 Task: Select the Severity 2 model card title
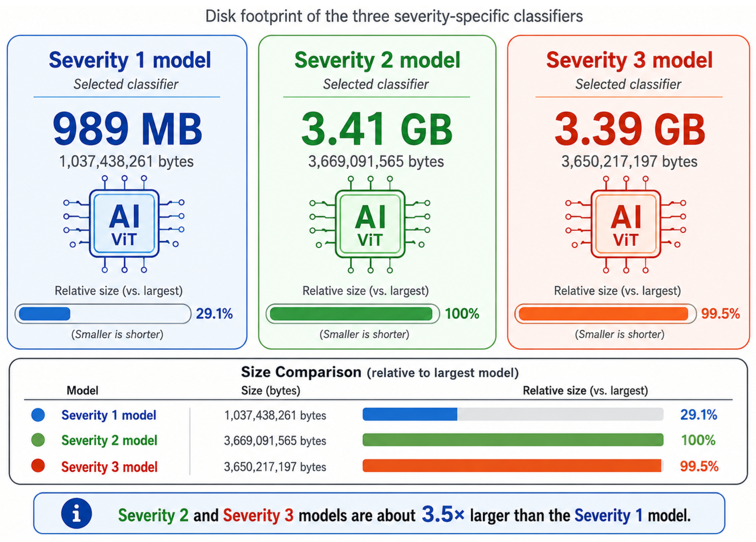point(377,60)
